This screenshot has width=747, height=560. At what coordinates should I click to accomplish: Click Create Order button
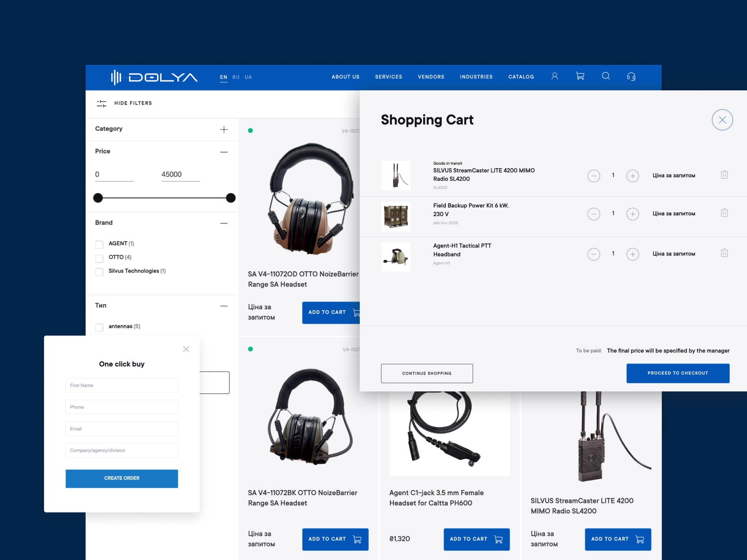pos(121,478)
